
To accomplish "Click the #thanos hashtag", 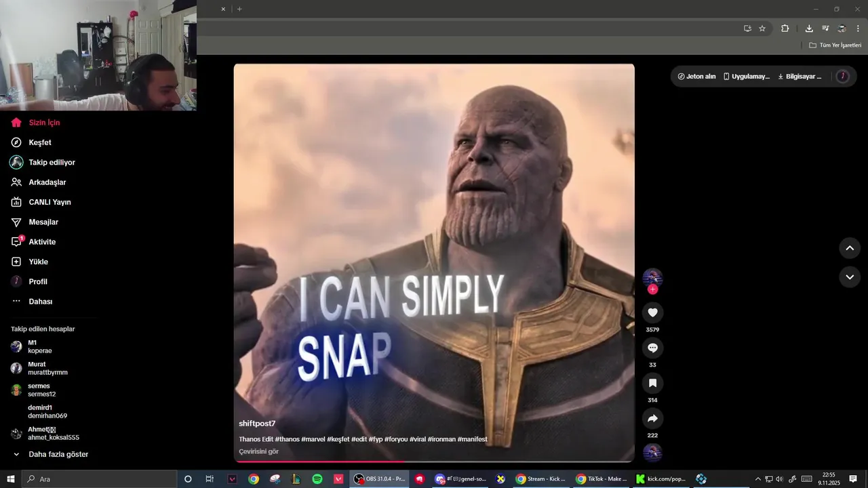I will coord(287,439).
